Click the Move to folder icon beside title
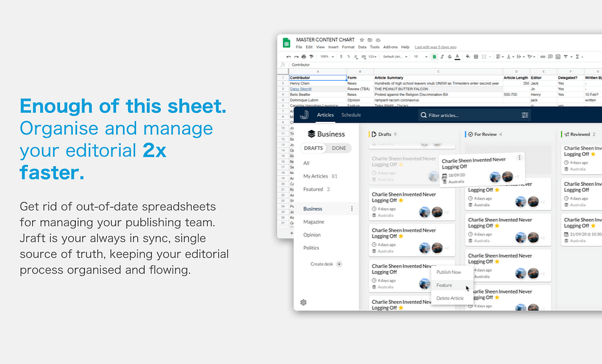Viewport: 602px width, 364px height. click(x=370, y=40)
